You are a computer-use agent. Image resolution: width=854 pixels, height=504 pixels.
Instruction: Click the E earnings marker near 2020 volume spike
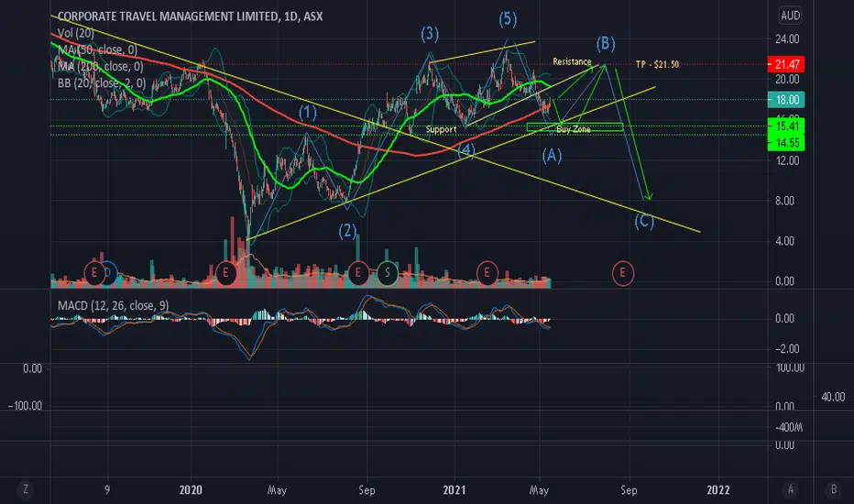pos(225,272)
